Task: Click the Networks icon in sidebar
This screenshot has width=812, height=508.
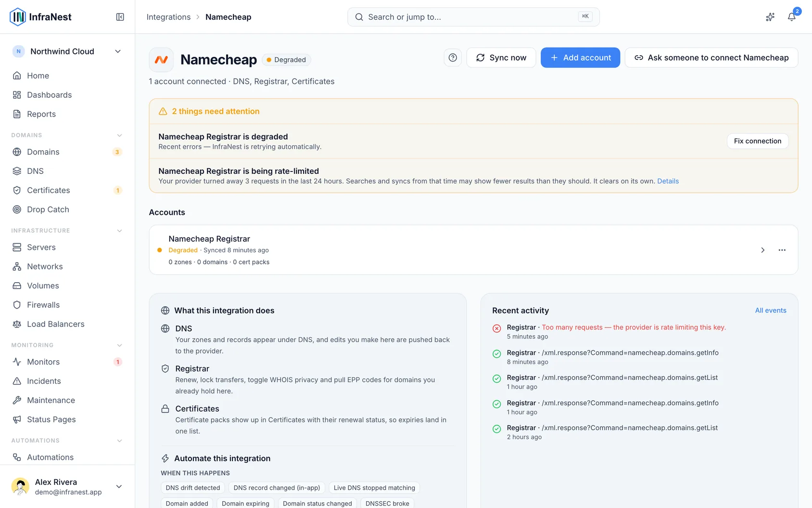Action: [17, 266]
